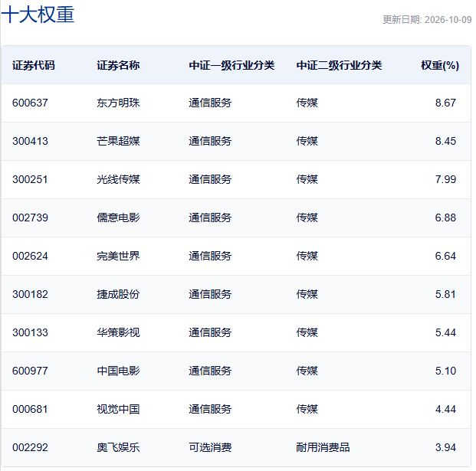Click weight value 8.45
This screenshot has height=471, width=476.
[x=445, y=141]
